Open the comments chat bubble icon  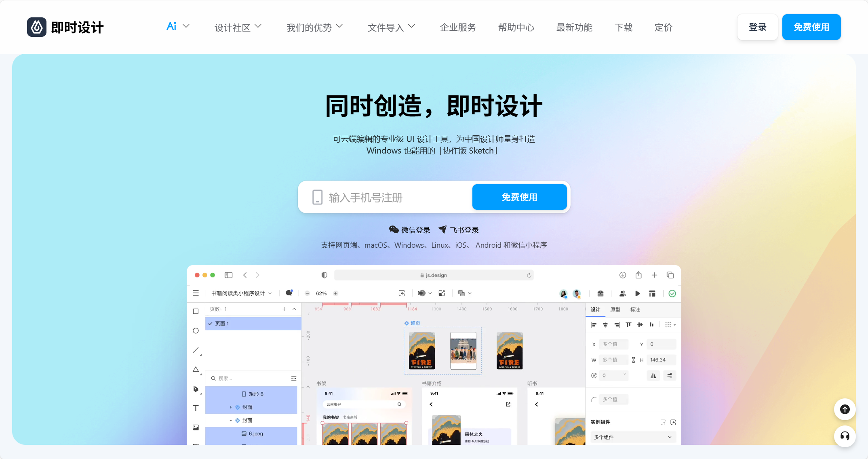pyautogui.click(x=289, y=293)
